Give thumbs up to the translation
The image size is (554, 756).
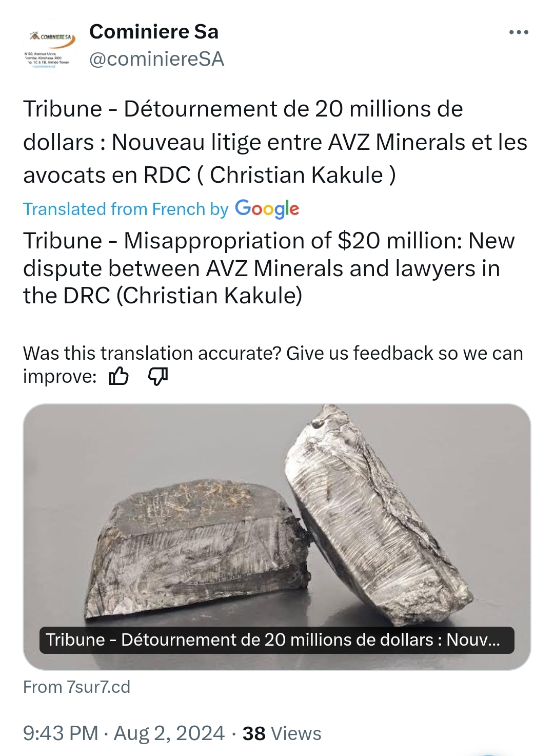tap(118, 377)
